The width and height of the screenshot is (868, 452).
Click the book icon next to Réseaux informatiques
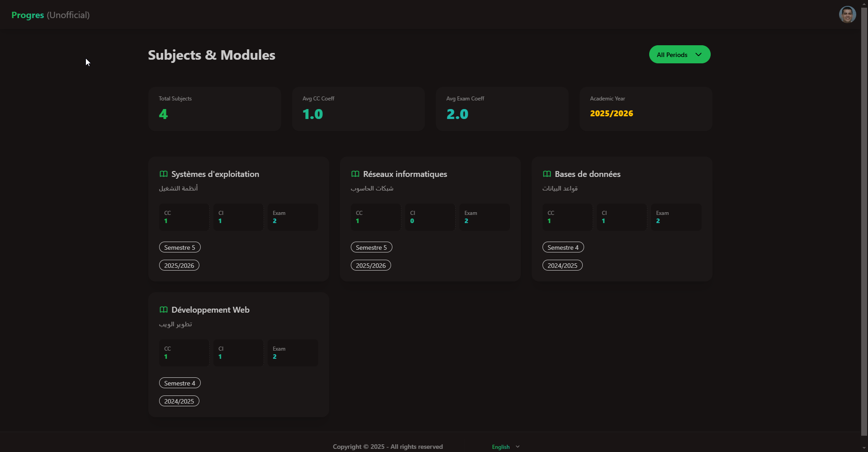pyautogui.click(x=355, y=174)
